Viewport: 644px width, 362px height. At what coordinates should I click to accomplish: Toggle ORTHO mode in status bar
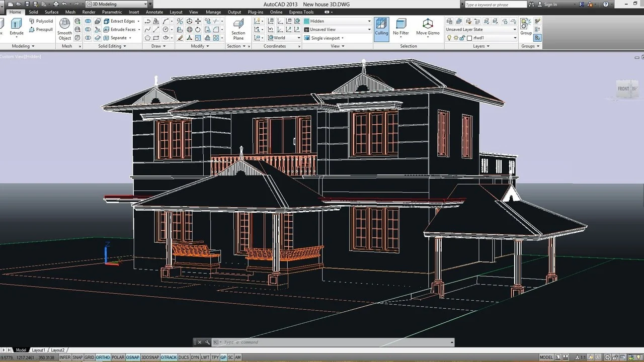103,357
